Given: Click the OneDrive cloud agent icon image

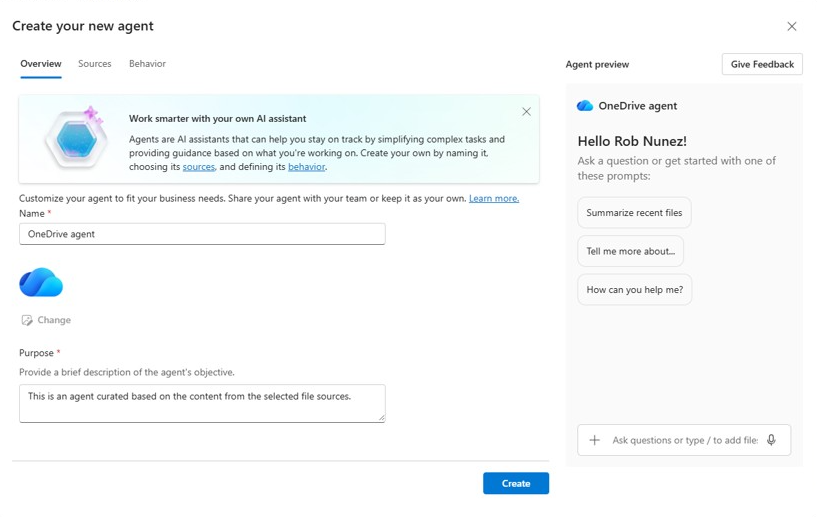Looking at the screenshot, I should (41, 282).
